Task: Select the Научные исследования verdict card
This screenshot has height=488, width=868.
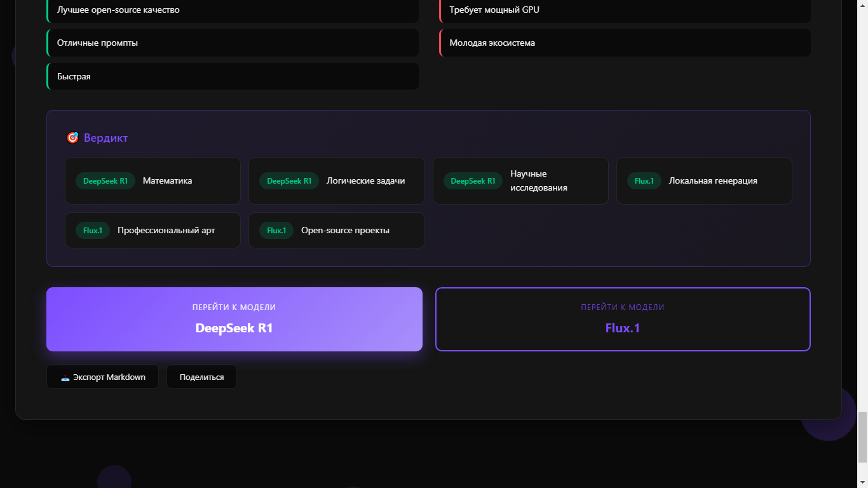Action: click(x=520, y=181)
